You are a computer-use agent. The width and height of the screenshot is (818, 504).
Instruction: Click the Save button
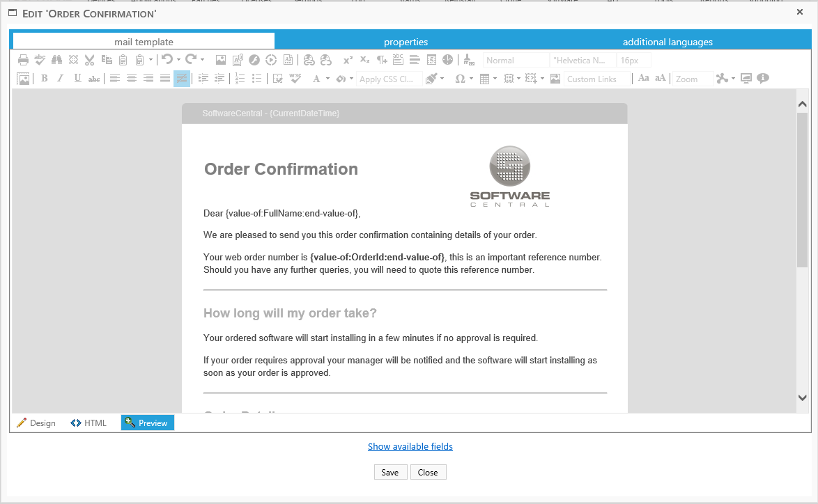point(389,472)
